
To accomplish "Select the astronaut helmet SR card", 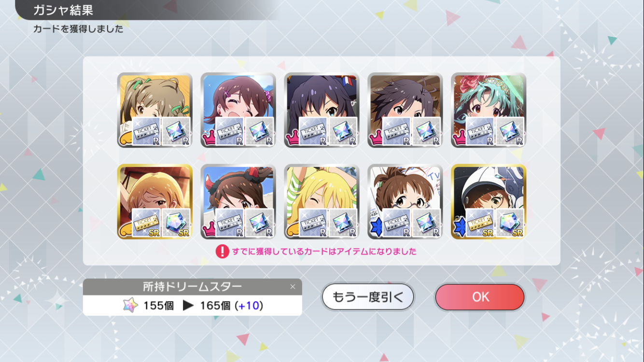I will click(x=489, y=202).
